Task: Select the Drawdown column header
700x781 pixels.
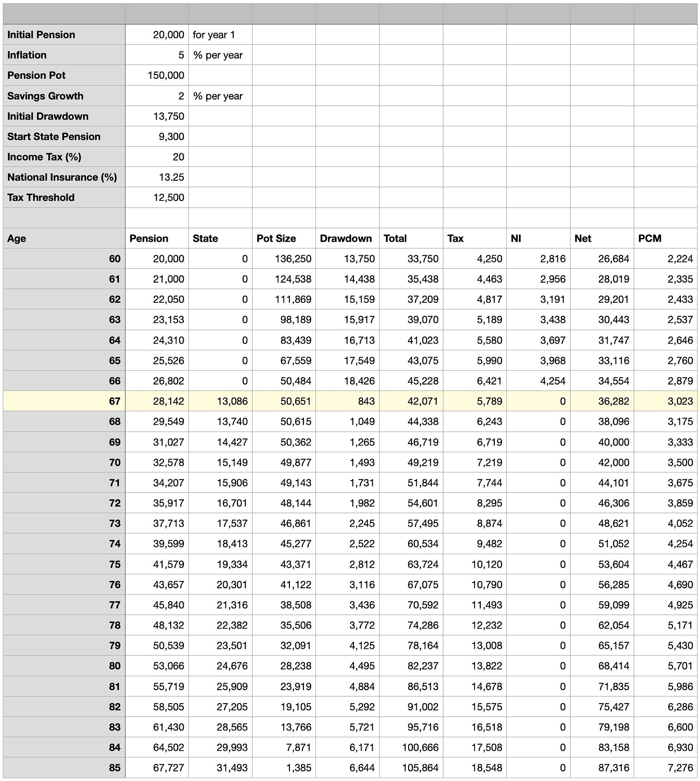Action: (348, 238)
